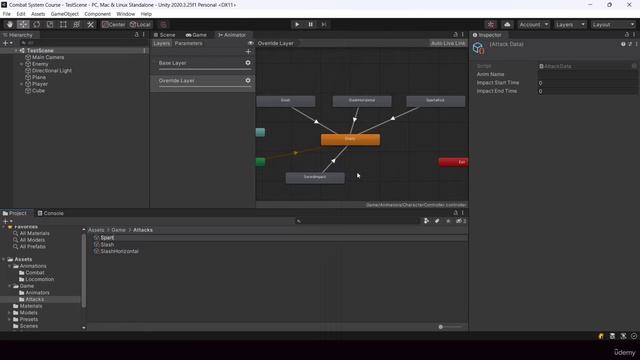This screenshot has height=360, width=640.
Task: Click the Play button
Action: (x=297, y=24)
